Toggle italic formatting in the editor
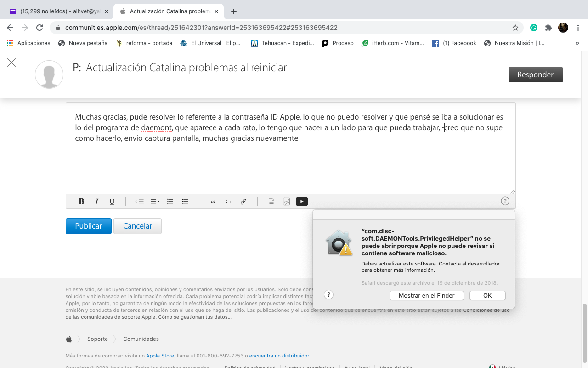This screenshot has height=368, width=588. tap(96, 201)
